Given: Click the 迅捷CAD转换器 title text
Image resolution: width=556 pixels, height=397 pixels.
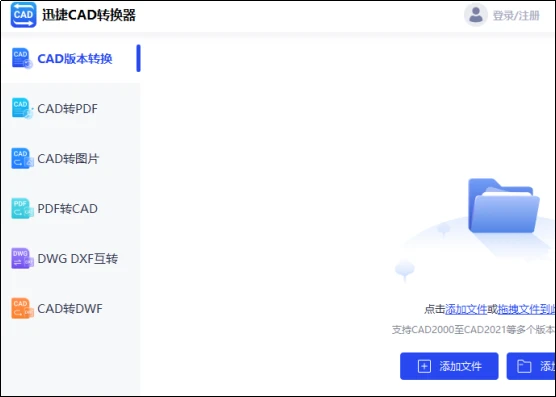Looking at the screenshot, I should click(x=89, y=15).
